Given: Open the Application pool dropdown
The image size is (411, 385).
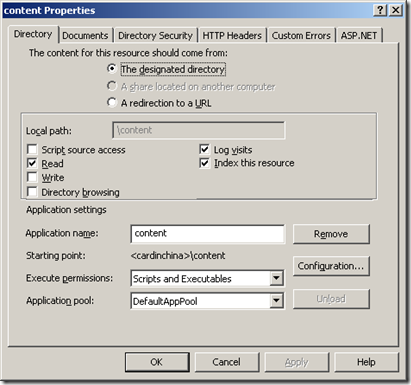Looking at the screenshot, I should [x=276, y=301].
